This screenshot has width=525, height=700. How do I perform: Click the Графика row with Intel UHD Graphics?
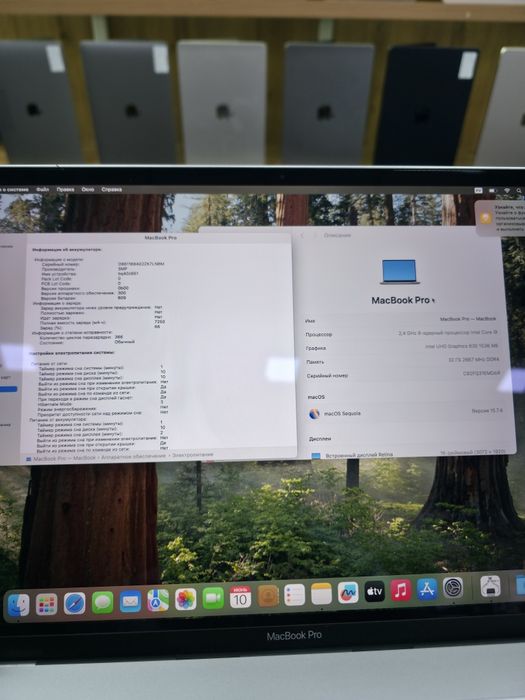pyautogui.click(x=402, y=347)
